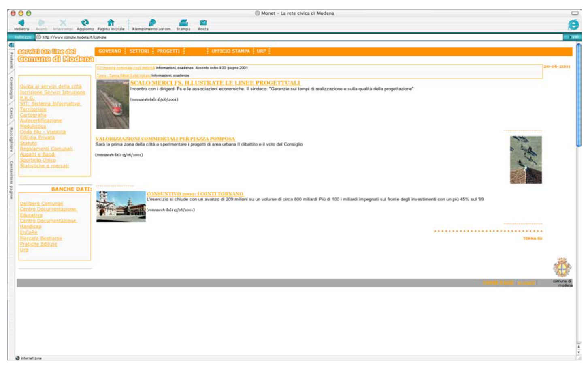Print page with the Stampa icon
The width and height of the screenshot is (588, 369).
click(183, 23)
